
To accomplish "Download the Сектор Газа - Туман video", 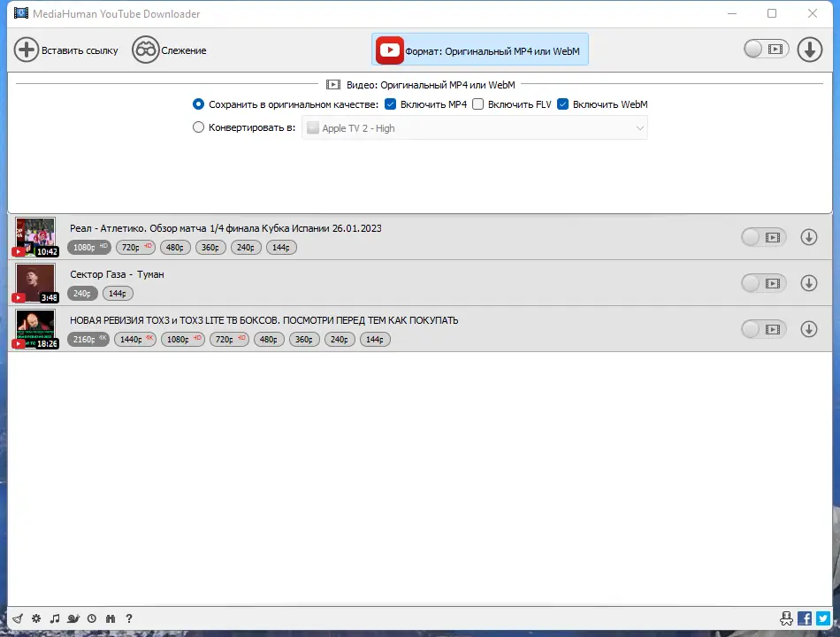I will [809, 283].
